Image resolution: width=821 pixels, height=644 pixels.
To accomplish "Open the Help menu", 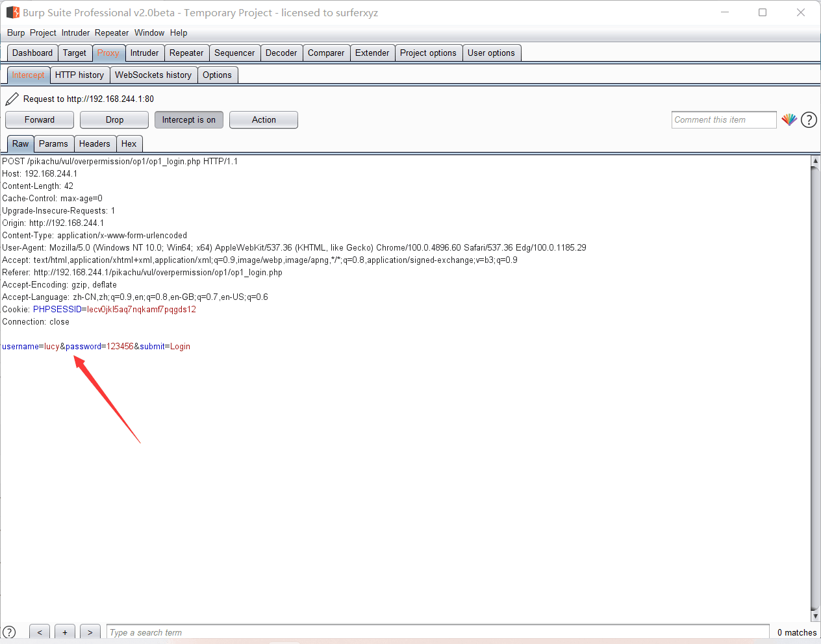I will point(179,32).
